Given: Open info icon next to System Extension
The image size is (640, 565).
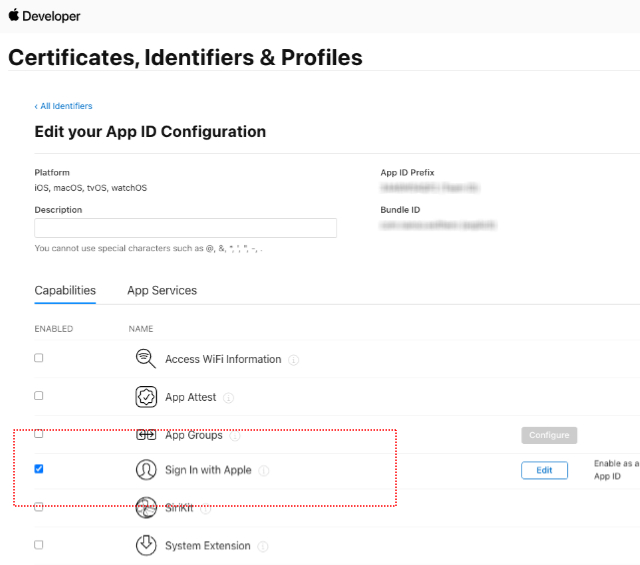Looking at the screenshot, I should click(x=263, y=546).
